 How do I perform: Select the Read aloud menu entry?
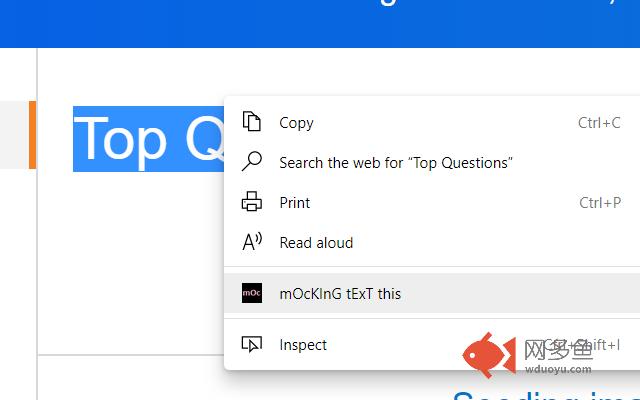432,242
